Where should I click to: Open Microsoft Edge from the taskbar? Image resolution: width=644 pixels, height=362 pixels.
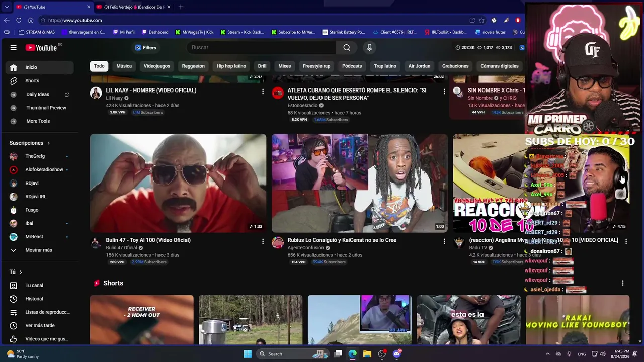point(353,354)
